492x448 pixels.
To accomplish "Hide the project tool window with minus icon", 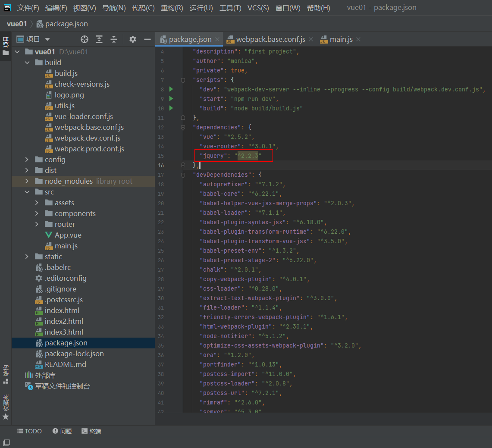I will tap(147, 39).
